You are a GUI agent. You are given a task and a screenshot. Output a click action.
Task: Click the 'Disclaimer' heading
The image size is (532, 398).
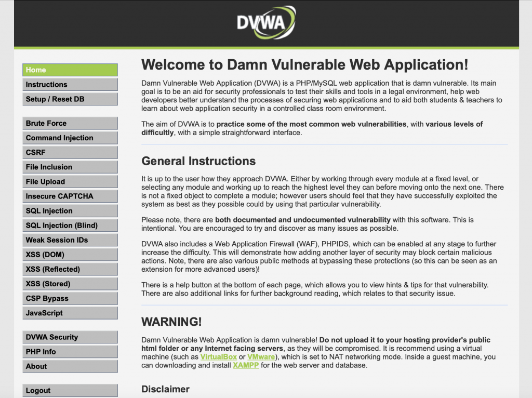pos(166,389)
